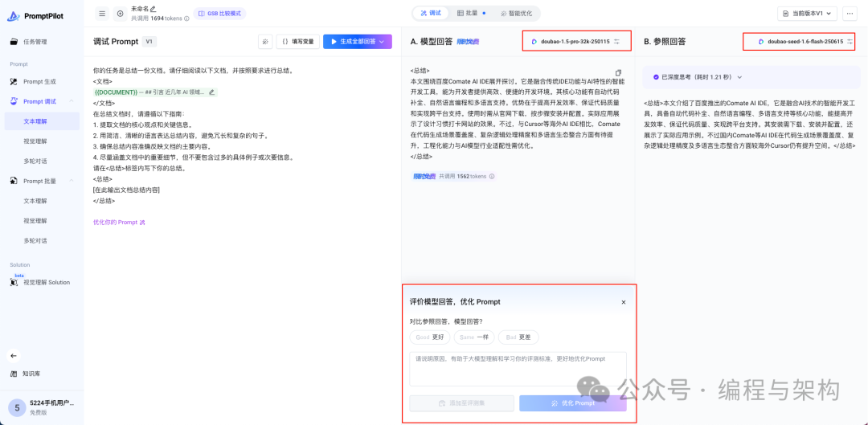This screenshot has height=425, width=868.
Task: Select 文本理解 under Prompt 调试
Action: click(42, 121)
